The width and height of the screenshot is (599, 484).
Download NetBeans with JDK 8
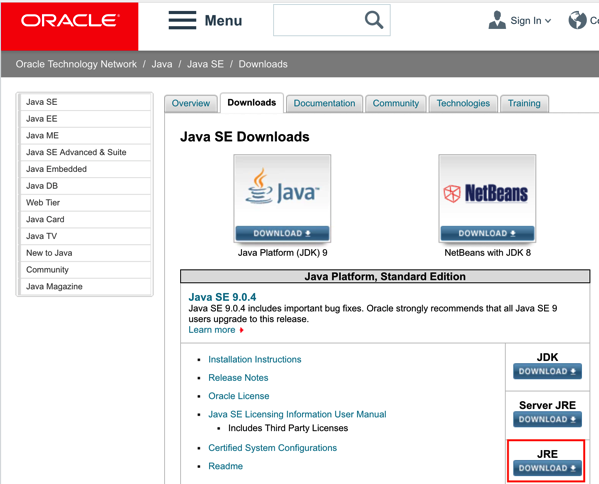point(487,233)
